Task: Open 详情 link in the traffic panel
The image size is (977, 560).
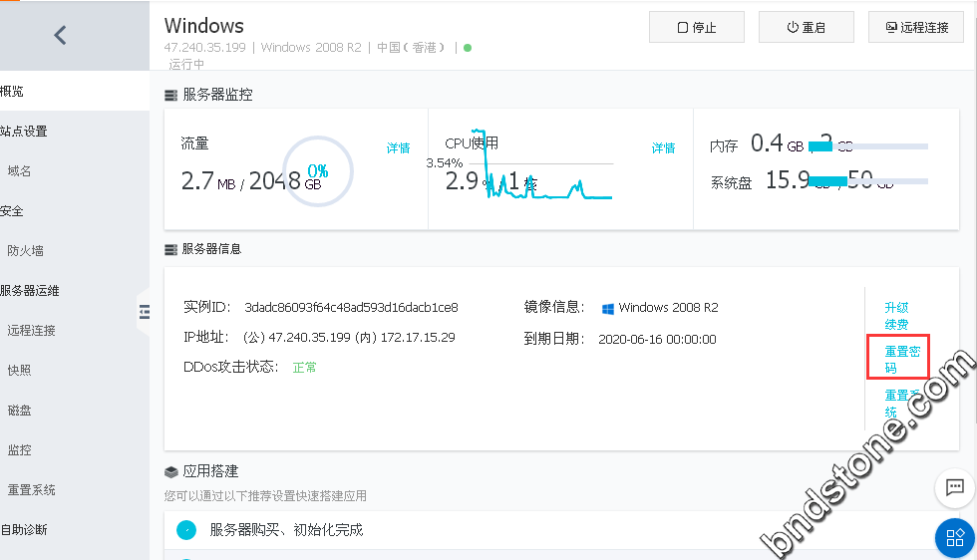Action: pos(398,147)
